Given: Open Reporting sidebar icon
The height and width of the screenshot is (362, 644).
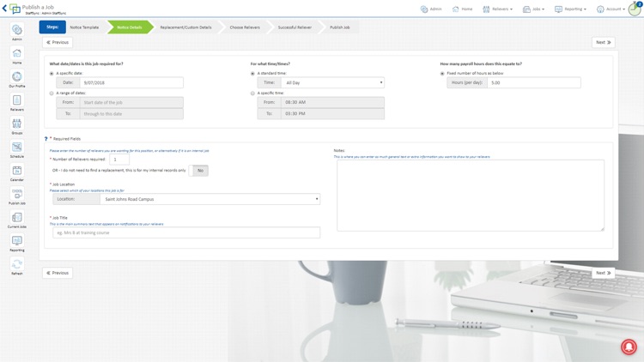Looking at the screenshot, I should 17,243.
